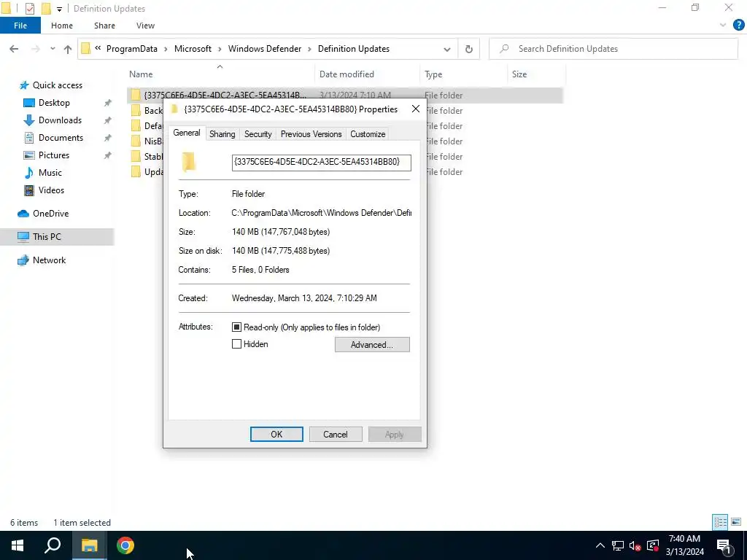Switch to the Previous Versions tab

click(311, 134)
